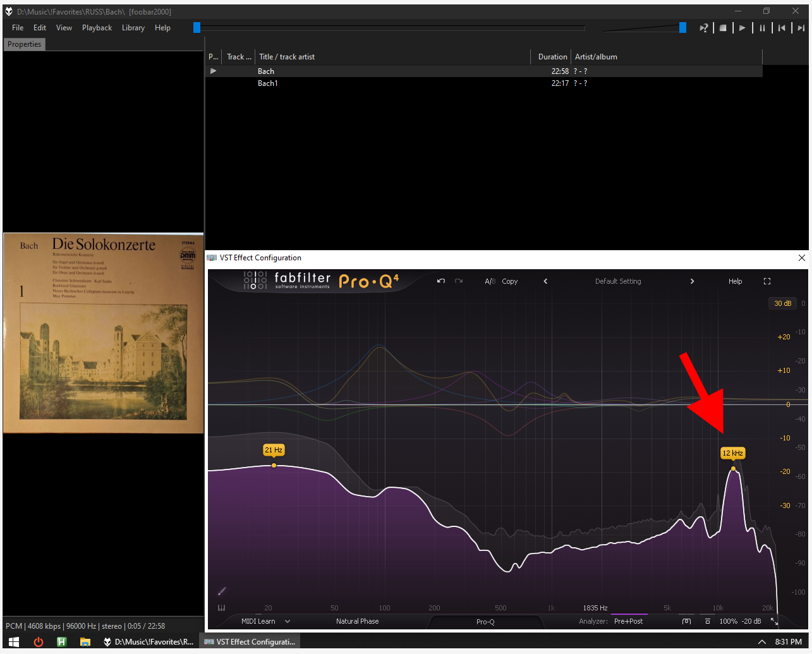Screen dimensions: 812x654
Task: Click the 12 kHz band frequency label
Action: point(733,453)
